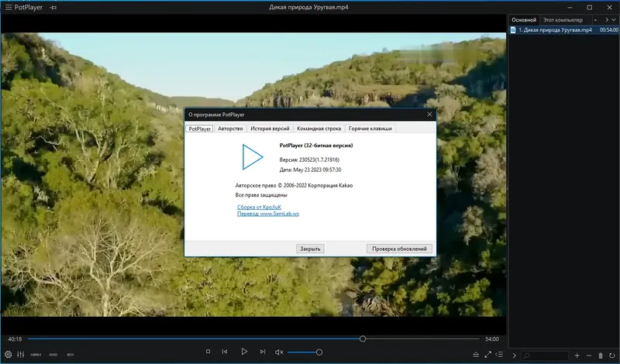Screen dimensions: 620x364
Task: Click the window title Дикая природа Уругвая.mp4
Action: [x=308, y=7]
